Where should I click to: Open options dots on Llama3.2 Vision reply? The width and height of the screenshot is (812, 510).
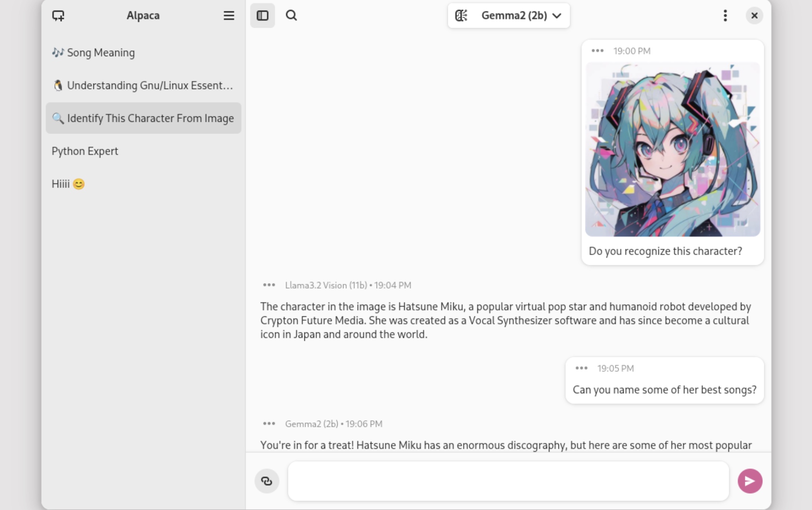pos(269,285)
